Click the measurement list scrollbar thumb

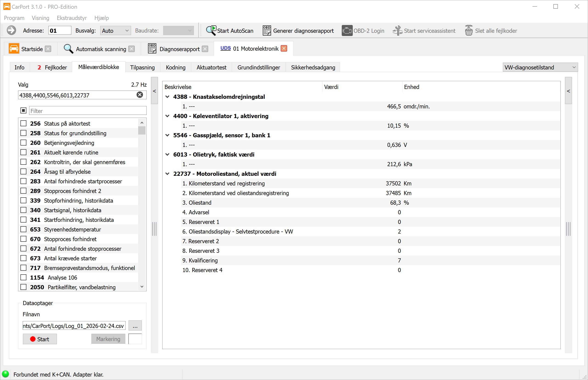[142, 130]
